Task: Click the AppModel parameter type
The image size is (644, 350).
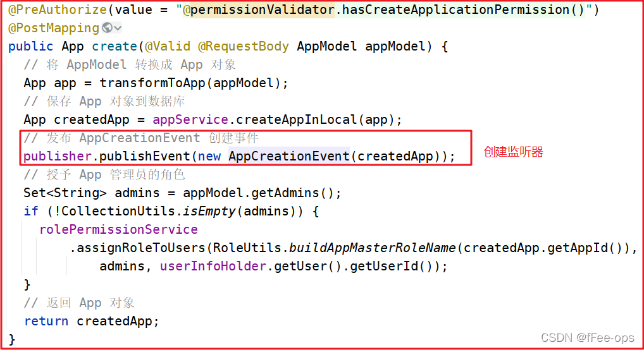Action: [x=326, y=46]
